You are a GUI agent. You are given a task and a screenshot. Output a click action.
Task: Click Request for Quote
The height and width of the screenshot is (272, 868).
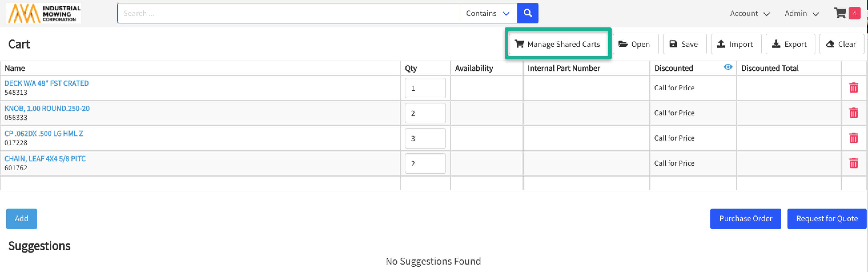[x=827, y=218]
